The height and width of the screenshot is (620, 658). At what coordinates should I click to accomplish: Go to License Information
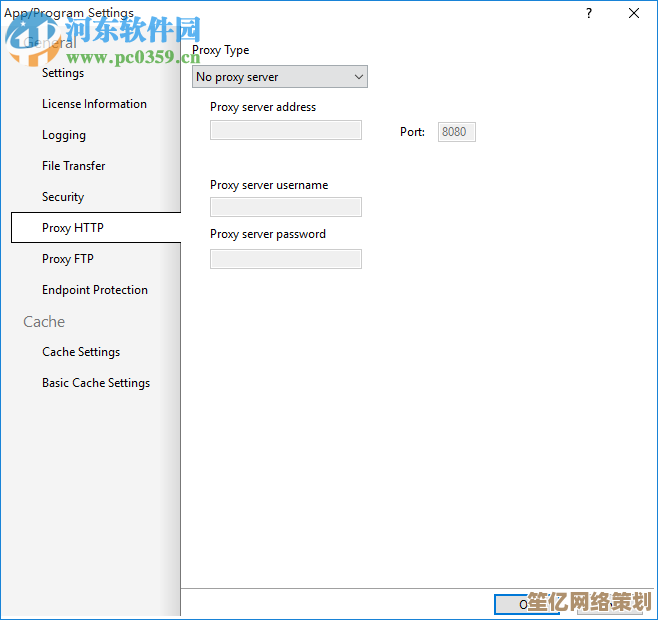pyautogui.click(x=94, y=104)
